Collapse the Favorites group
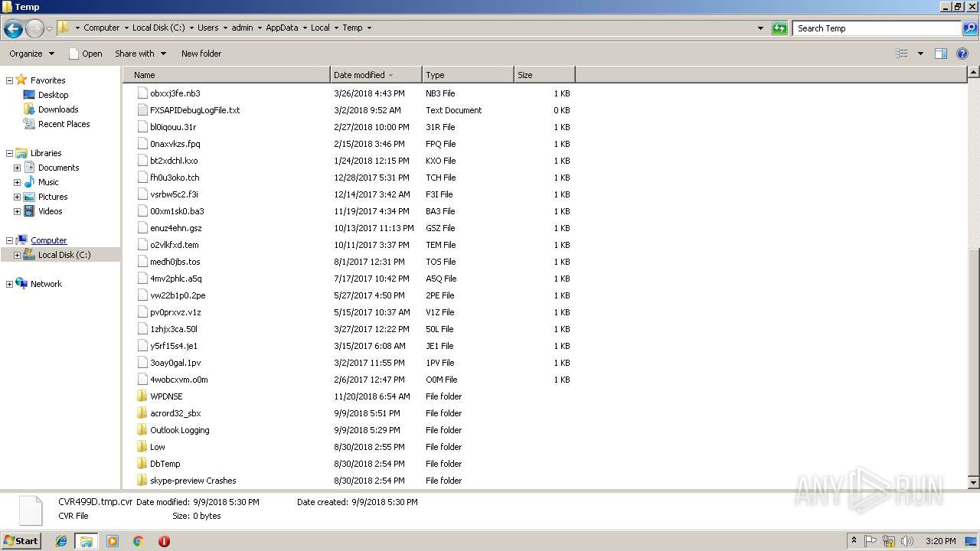 tap(9, 80)
